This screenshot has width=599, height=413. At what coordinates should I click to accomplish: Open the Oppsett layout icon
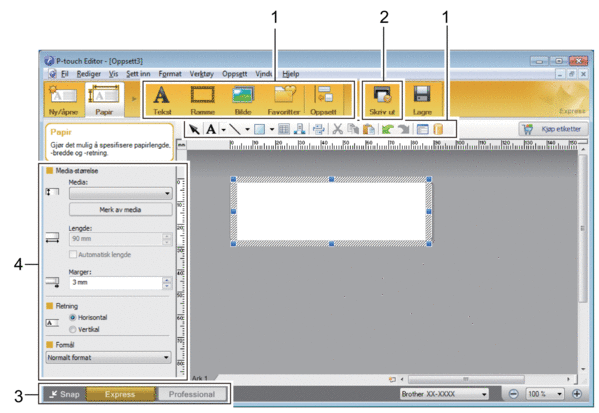coord(323,94)
